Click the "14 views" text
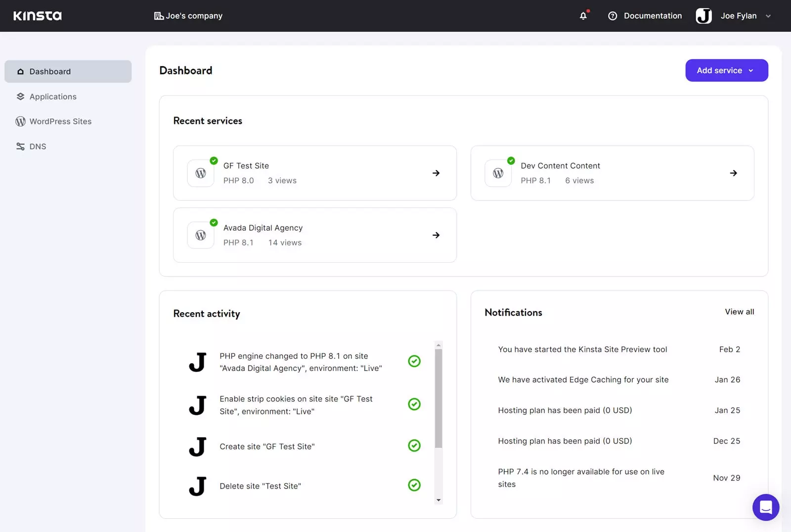 click(x=285, y=243)
